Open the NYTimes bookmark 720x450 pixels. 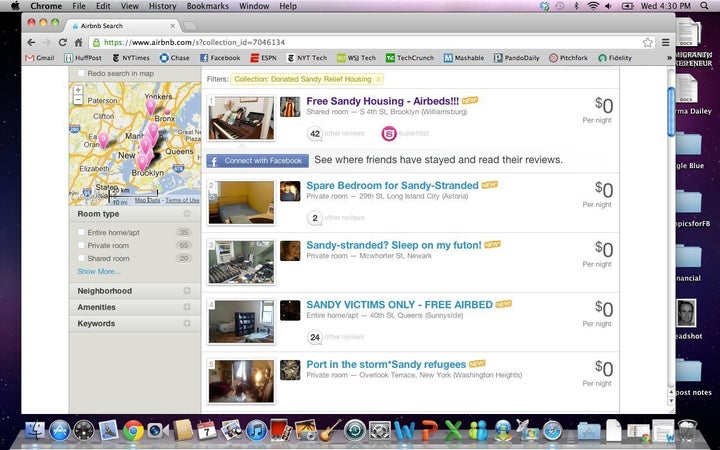(131, 58)
